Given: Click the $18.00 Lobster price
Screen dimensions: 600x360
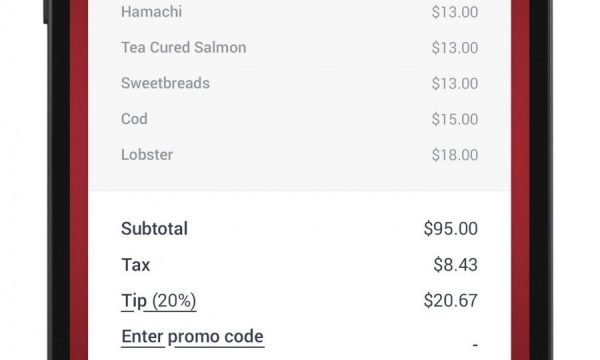Looking at the screenshot, I should pyautogui.click(x=455, y=155).
